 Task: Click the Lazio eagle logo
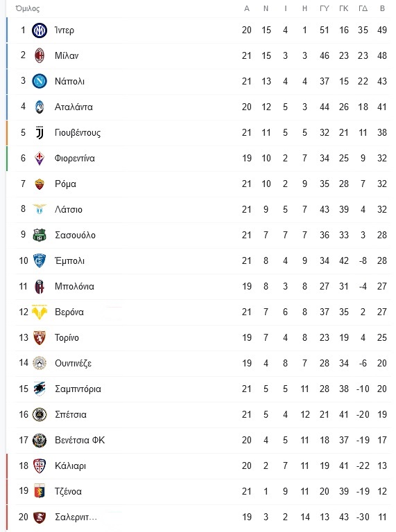tap(40, 209)
